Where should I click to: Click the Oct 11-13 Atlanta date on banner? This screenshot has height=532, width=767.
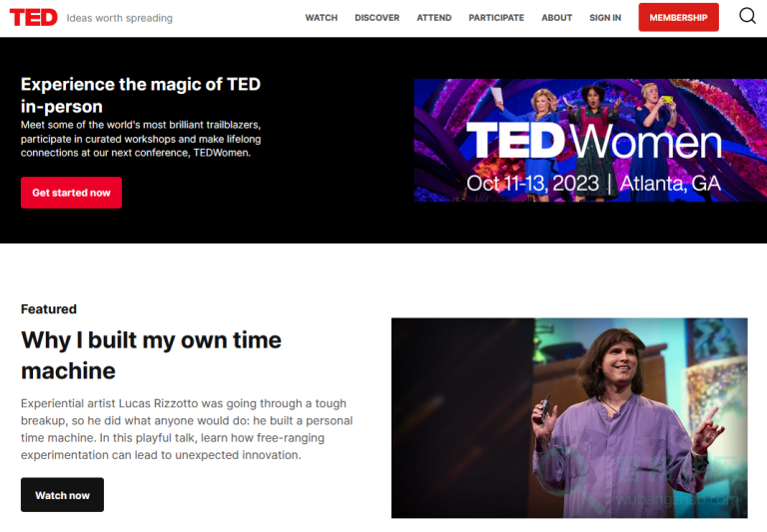[x=593, y=184]
